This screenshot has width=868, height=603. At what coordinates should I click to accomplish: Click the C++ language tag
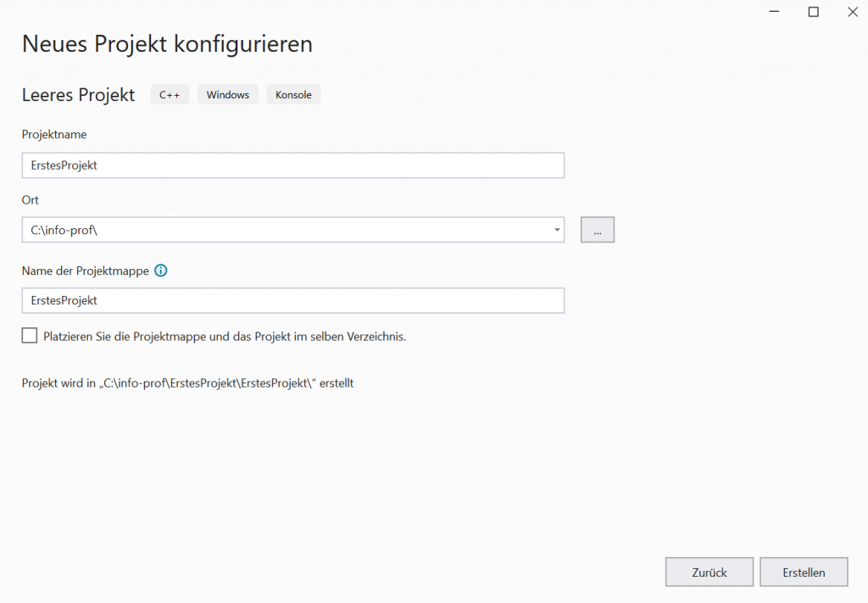coord(170,95)
